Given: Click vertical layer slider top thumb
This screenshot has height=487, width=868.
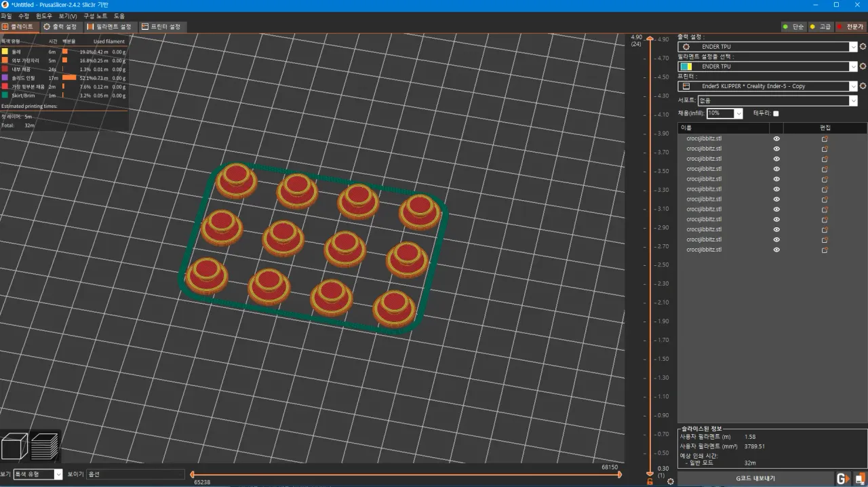Looking at the screenshot, I should (x=650, y=39).
